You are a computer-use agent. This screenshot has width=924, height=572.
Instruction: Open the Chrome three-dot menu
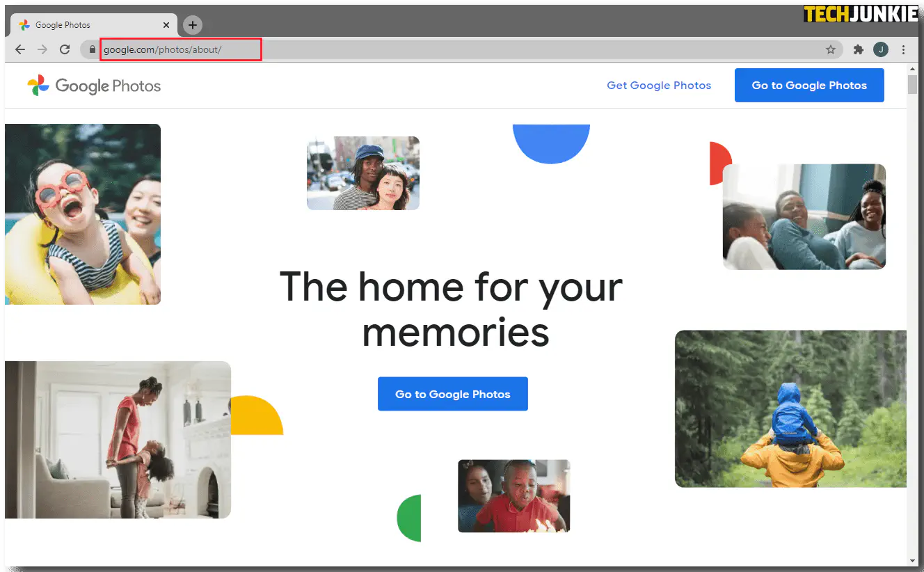[903, 49]
